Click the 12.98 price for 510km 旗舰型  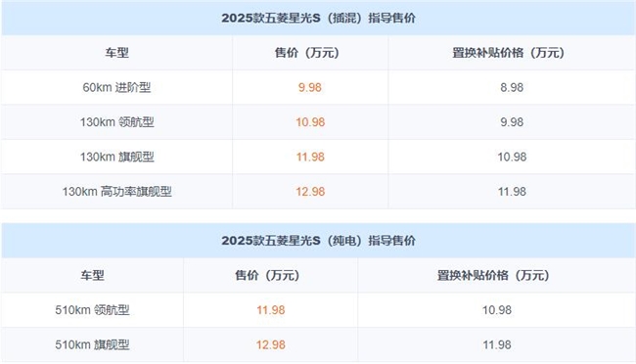coord(270,345)
